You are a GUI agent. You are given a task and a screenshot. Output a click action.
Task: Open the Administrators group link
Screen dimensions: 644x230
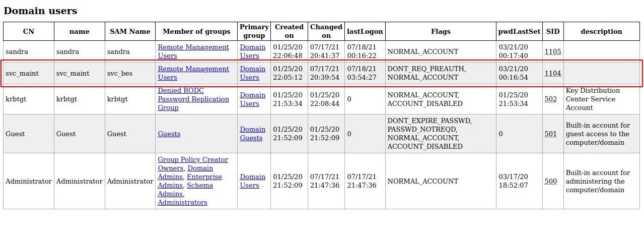182,203
